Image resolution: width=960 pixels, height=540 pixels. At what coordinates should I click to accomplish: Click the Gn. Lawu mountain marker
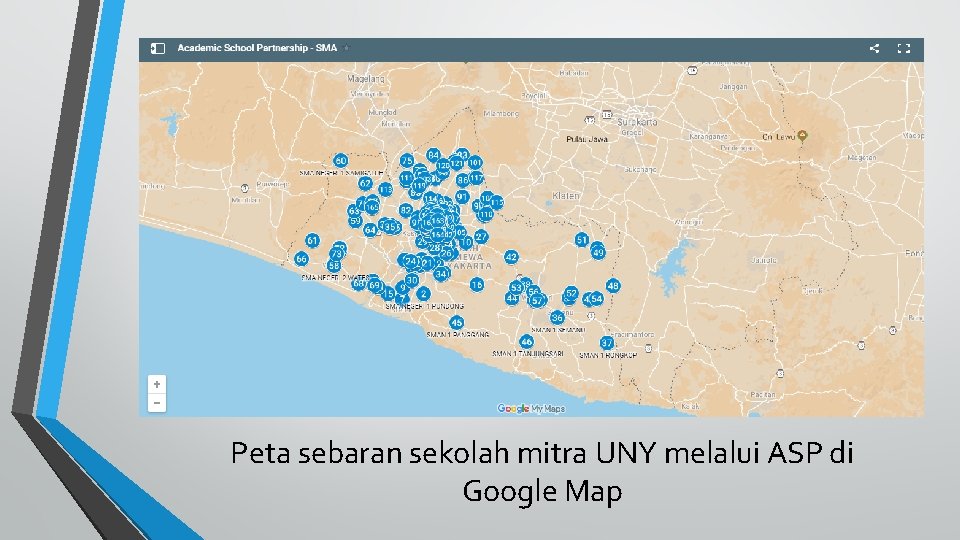tap(802, 136)
